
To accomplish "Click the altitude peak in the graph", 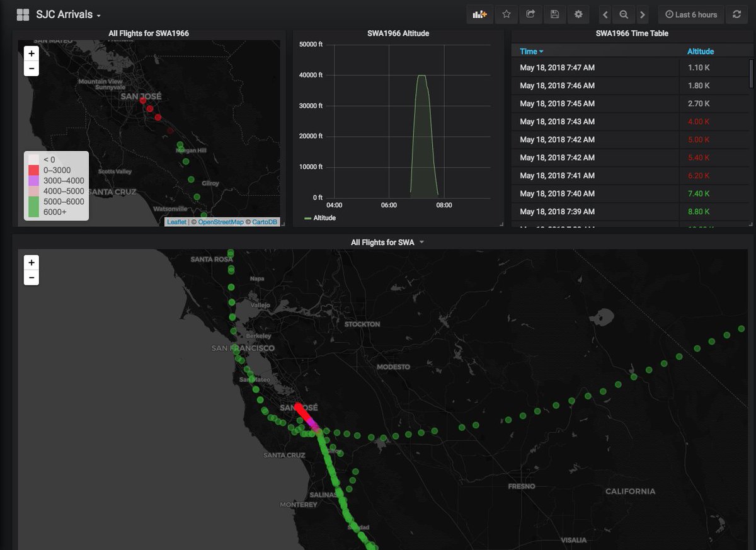I will 421,76.
